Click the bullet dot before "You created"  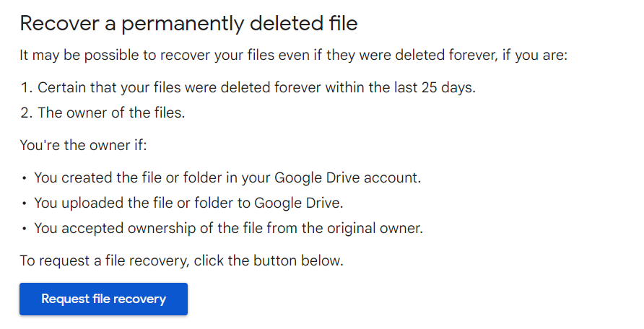click(25, 178)
